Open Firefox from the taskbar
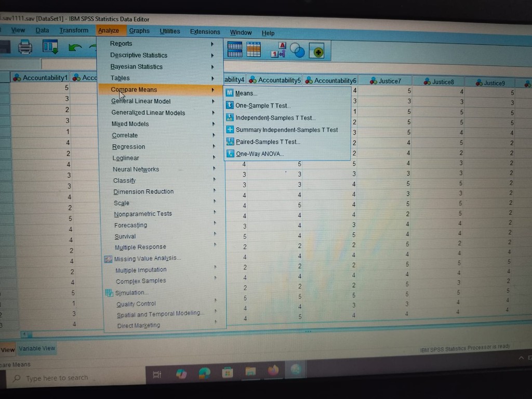532x399 pixels. pos(273,370)
